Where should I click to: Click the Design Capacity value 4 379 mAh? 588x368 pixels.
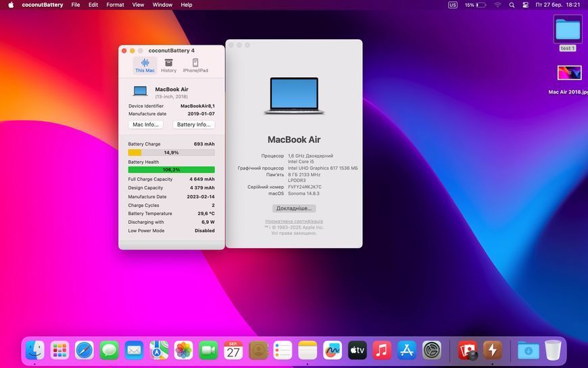202,188
